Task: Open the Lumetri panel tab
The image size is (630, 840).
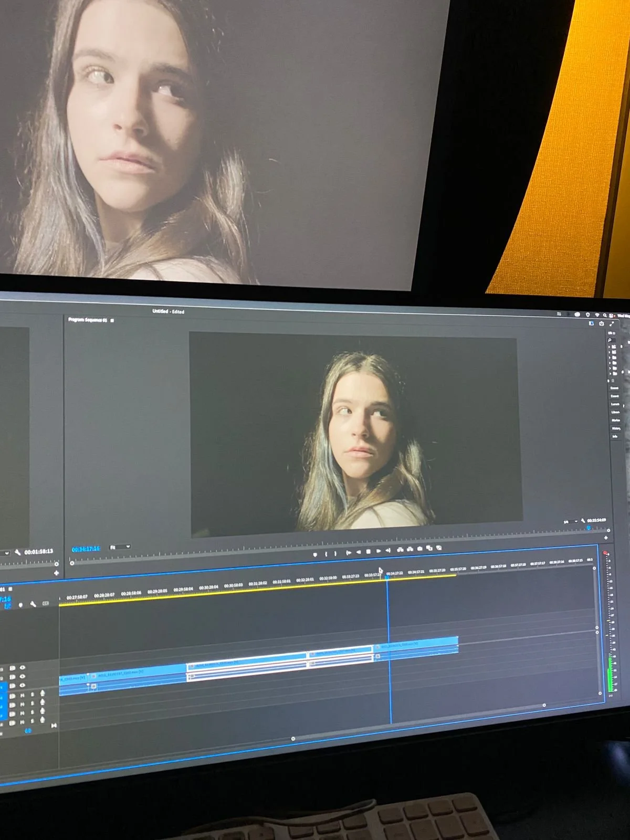Action: pyautogui.click(x=615, y=404)
